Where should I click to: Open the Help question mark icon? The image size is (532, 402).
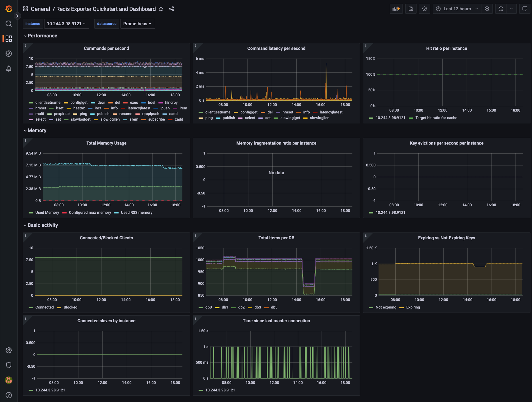pyautogui.click(x=9, y=395)
